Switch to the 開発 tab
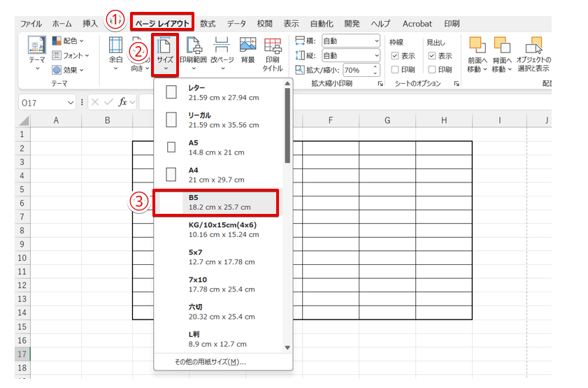Screen dimensions: 588x388 (352, 24)
